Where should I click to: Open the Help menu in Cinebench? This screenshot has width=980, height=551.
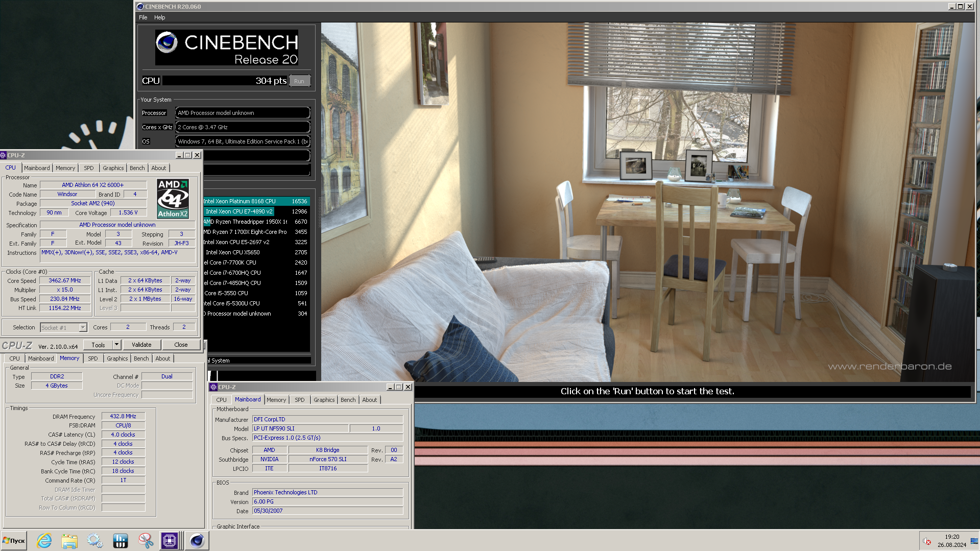coord(160,17)
